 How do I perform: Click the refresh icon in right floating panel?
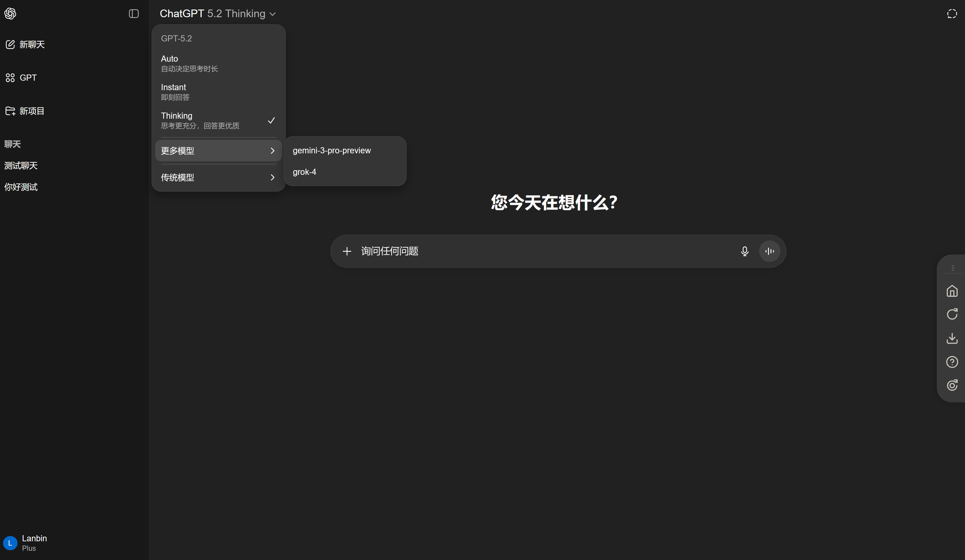click(x=952, y=314)
